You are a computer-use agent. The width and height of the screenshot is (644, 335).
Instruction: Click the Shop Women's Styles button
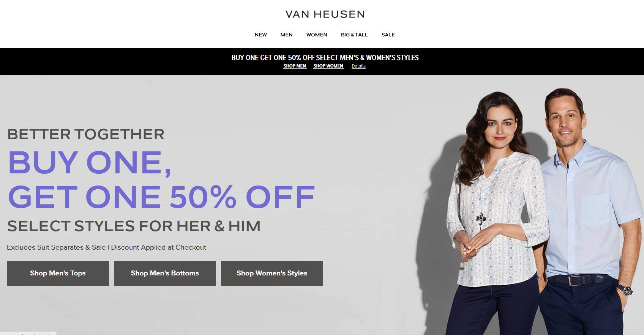coord(272,274)
